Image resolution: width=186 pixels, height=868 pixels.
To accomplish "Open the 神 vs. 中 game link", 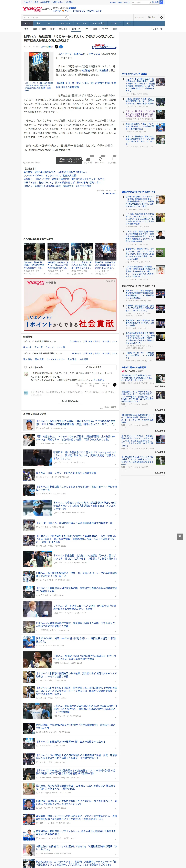I will point(27,347).
